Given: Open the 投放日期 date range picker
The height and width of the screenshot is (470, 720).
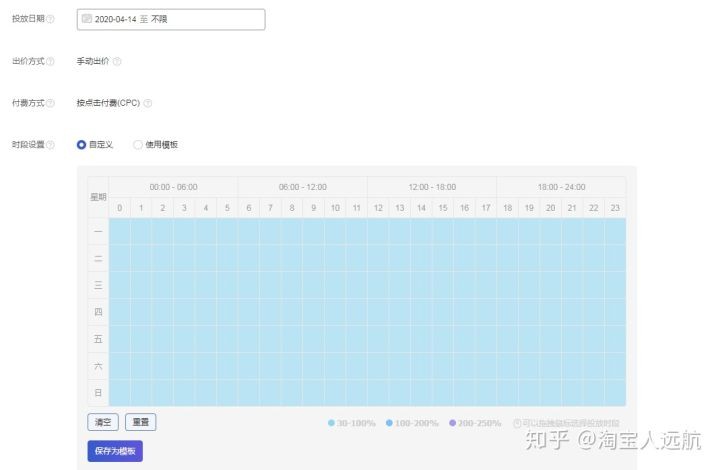Looking at the screenshot, I should tap(171, 19).
